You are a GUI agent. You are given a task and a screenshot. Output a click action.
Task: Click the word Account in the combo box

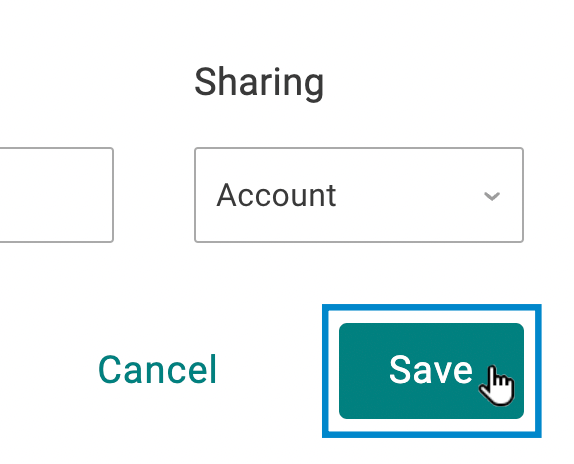point(276,195)
